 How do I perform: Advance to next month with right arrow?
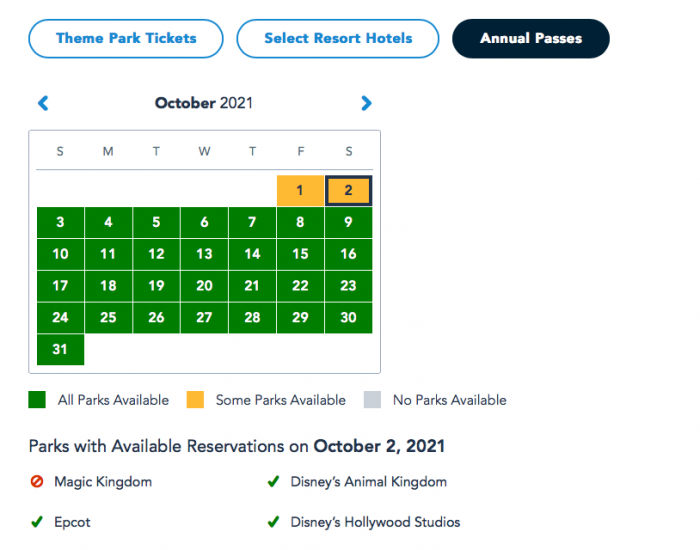click(366, 103)
